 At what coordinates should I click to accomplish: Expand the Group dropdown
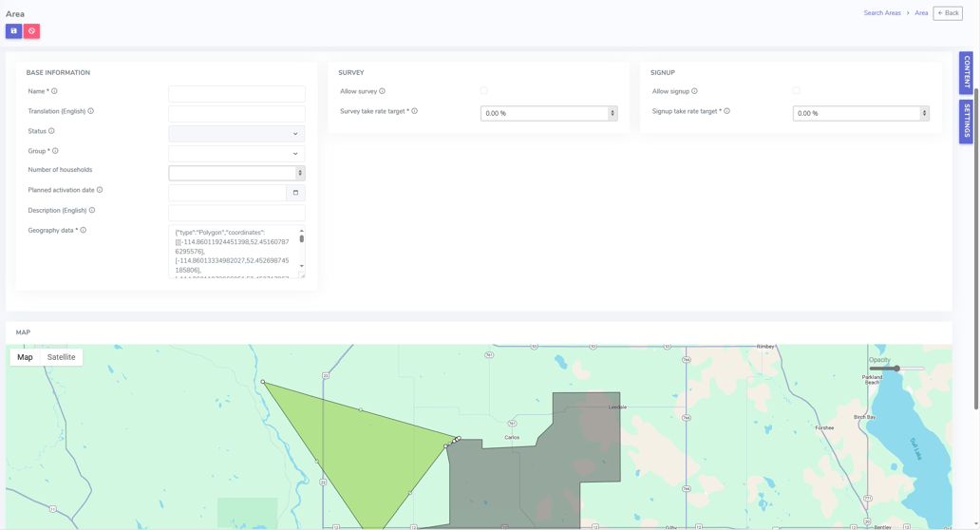click(236, 153)
